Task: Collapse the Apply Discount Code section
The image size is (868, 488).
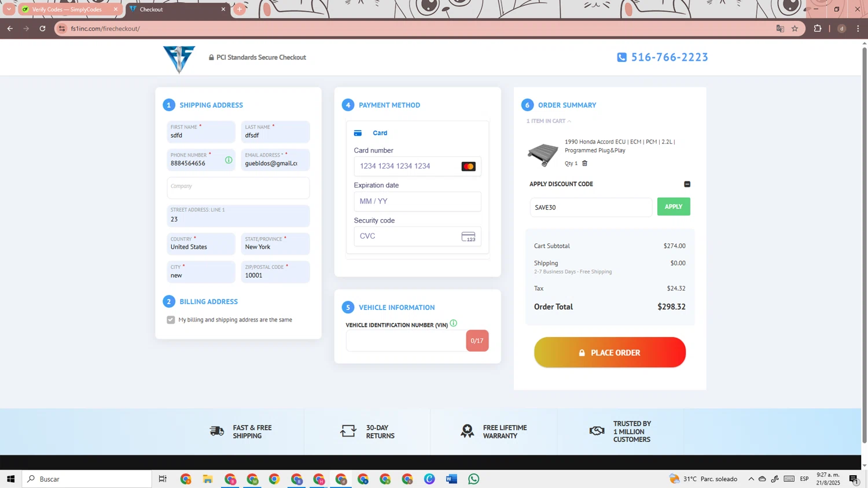Action: point(687,184)
